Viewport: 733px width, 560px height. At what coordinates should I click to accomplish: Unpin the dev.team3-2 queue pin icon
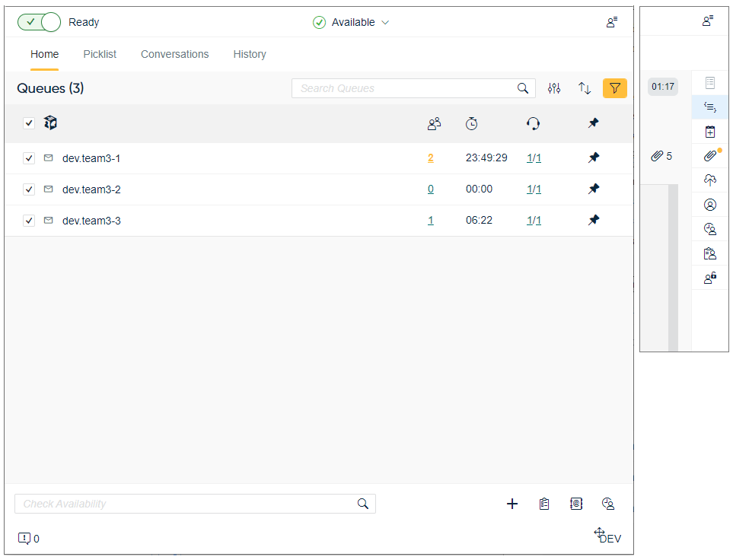(594, 189)
